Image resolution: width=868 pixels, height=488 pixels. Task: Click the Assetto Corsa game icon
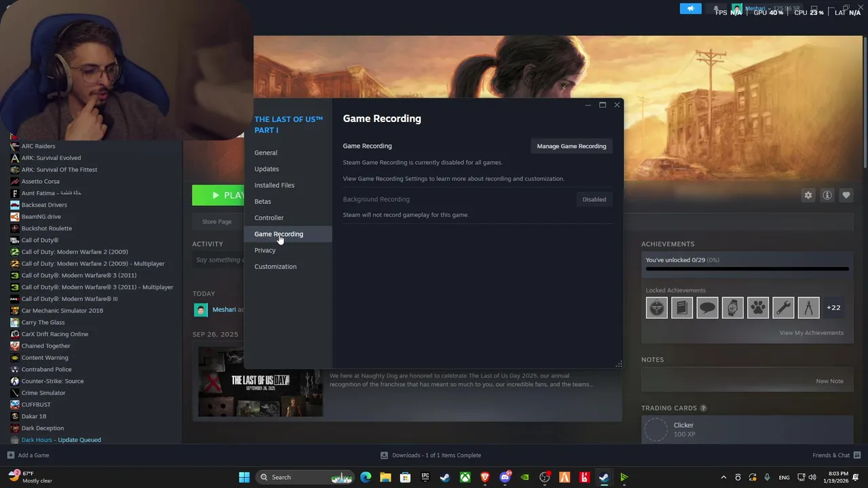(x=15, y=181)
